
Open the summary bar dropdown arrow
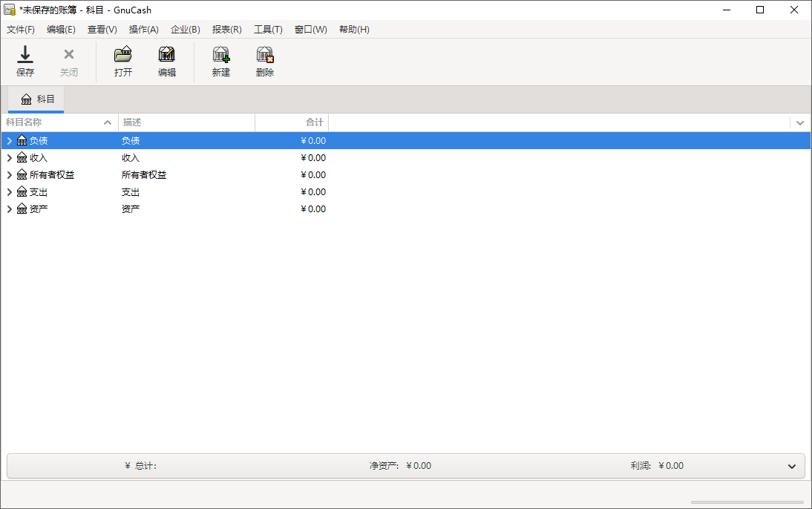[792, 466]
